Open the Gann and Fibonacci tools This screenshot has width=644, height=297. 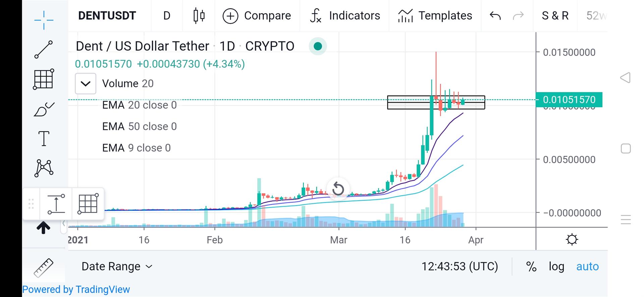(44, 79)
